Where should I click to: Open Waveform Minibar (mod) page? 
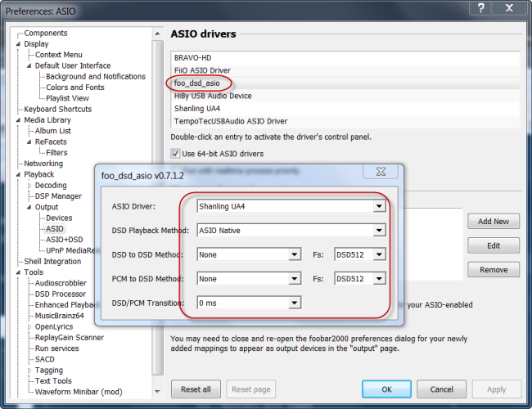coord(79,392)
